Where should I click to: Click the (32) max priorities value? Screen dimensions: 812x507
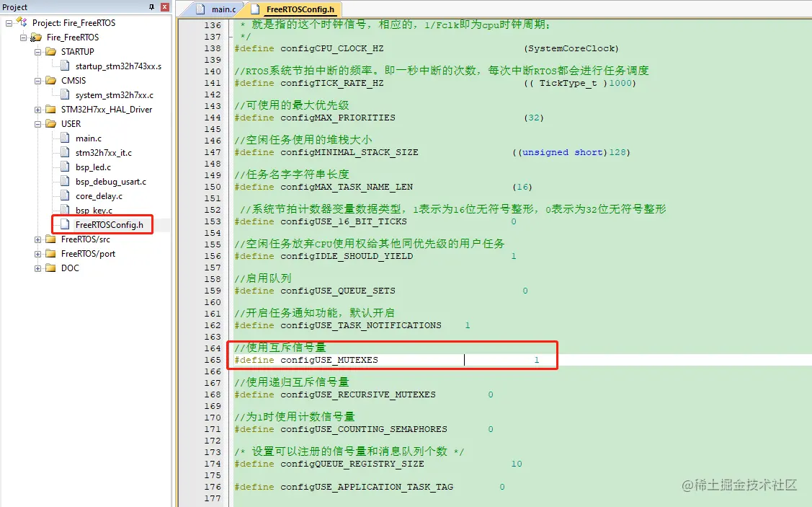click(x=534, y=118)
